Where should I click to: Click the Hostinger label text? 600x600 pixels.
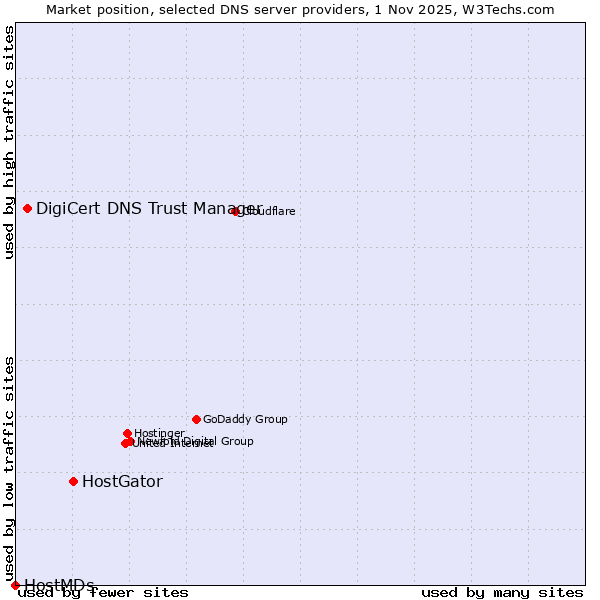(159, 434)
